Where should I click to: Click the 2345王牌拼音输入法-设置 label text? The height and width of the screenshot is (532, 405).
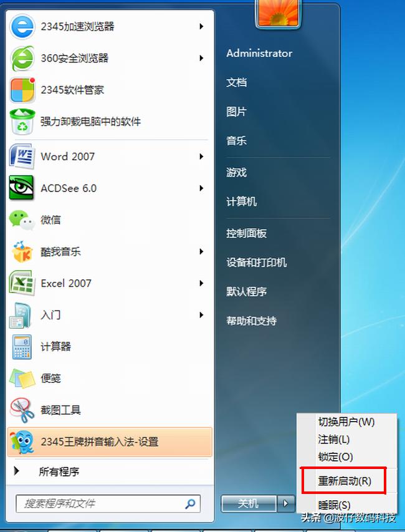(99, 442)
